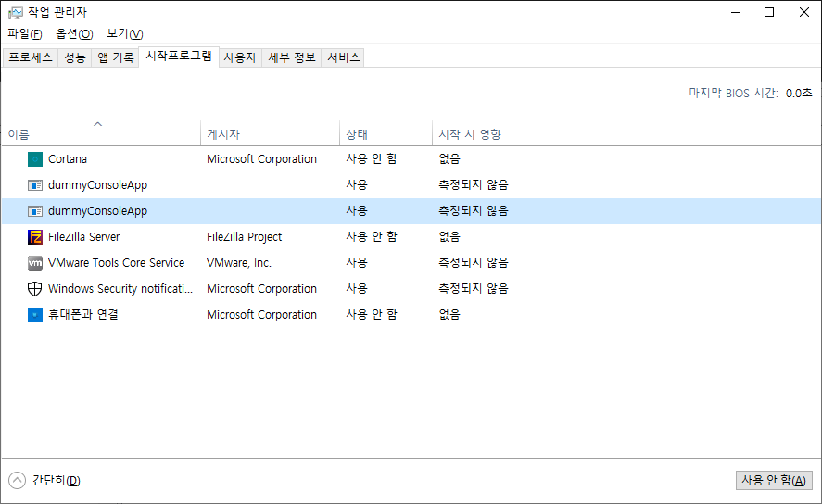822x504 pixels.
Task: Click the 간단히(D) link text
Action: click(57, 481)
